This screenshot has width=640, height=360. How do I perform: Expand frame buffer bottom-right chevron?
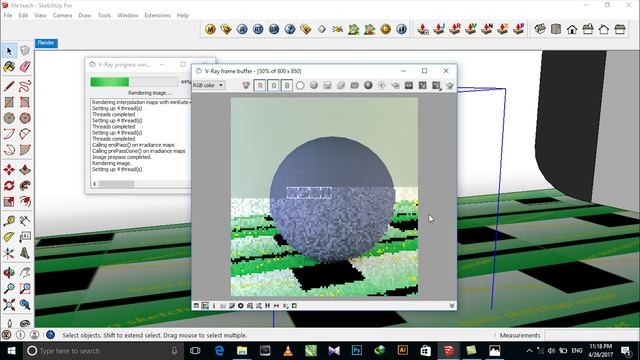[452, 305]
